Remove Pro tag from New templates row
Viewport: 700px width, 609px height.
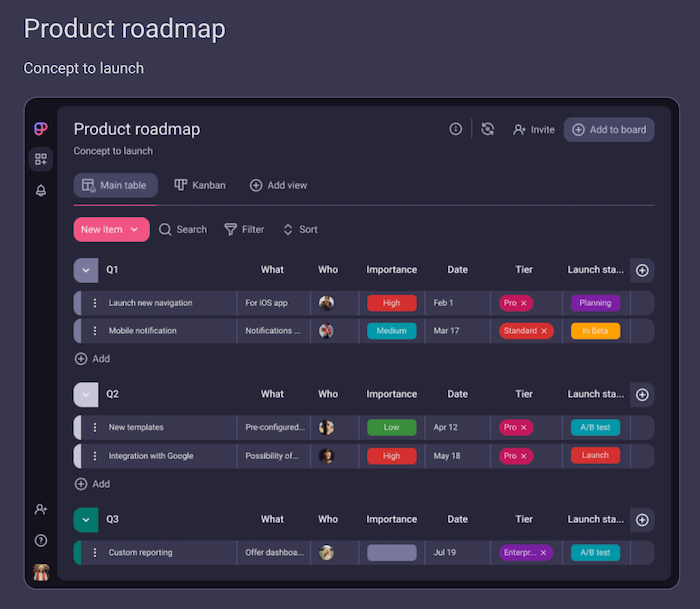click(x=523, y=427)
